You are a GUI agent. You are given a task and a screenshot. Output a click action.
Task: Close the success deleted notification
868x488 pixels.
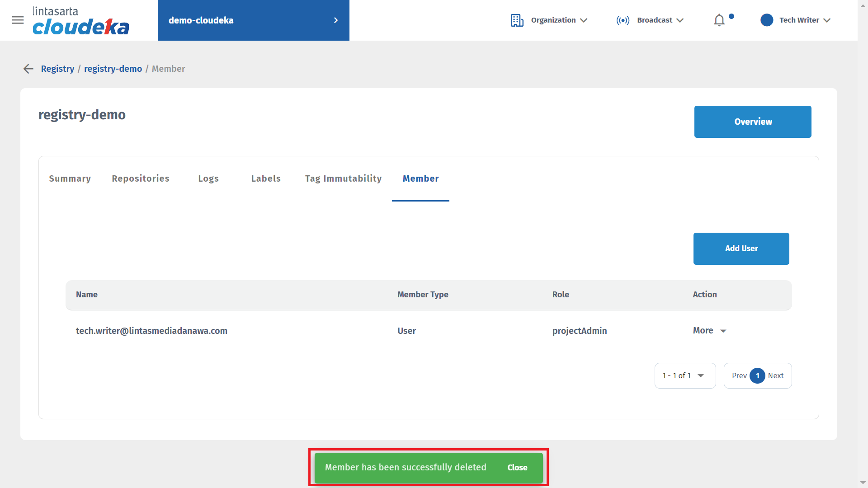point(517,468)
